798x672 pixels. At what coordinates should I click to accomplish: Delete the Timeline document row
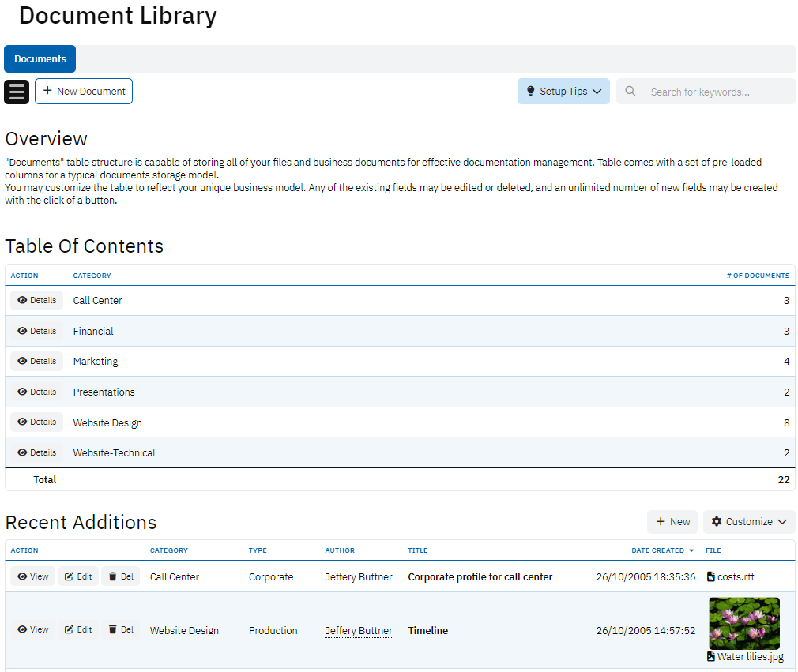[x=121, y=629]
